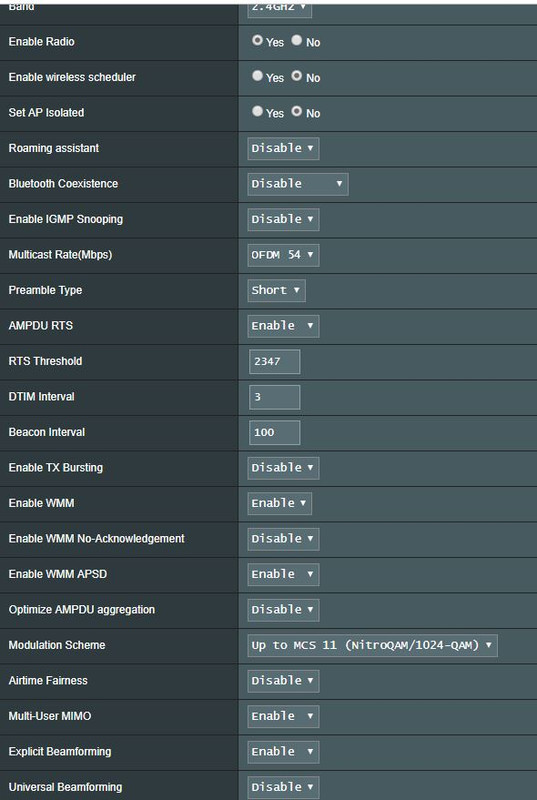Open the Bluetooth Coexistence dropdown

(298, 184)
